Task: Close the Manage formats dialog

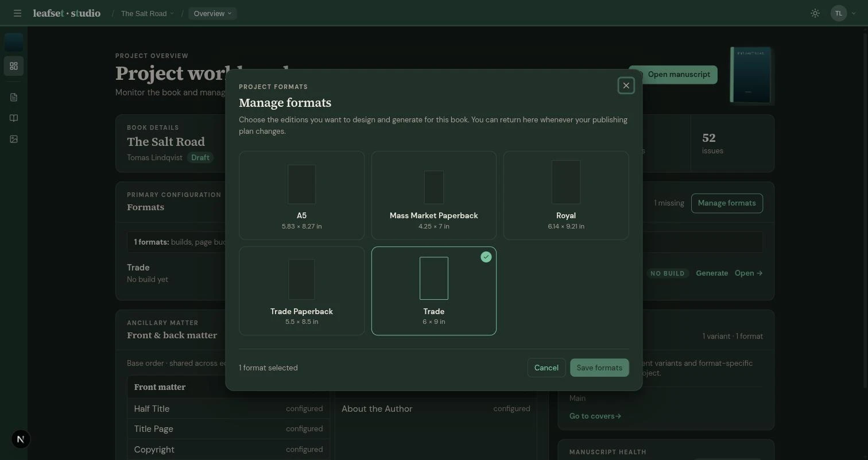Action: click(626, 86)
